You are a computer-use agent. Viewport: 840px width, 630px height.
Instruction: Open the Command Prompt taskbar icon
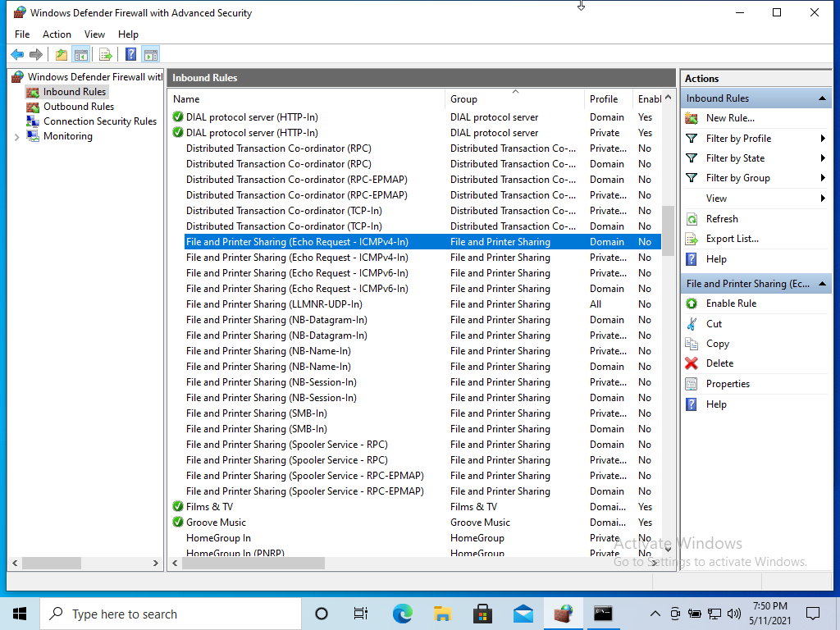click(603, 614)
